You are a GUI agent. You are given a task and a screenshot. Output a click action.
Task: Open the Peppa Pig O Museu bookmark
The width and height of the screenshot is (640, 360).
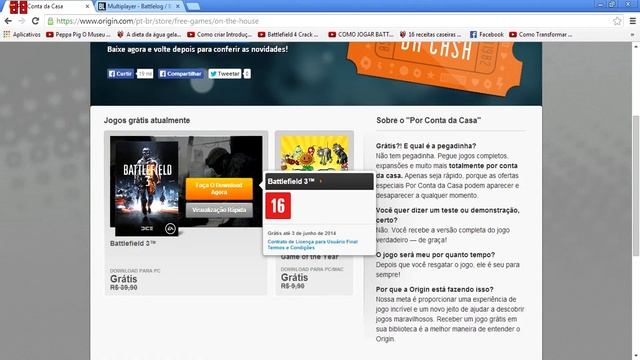(x=78, y=35)
